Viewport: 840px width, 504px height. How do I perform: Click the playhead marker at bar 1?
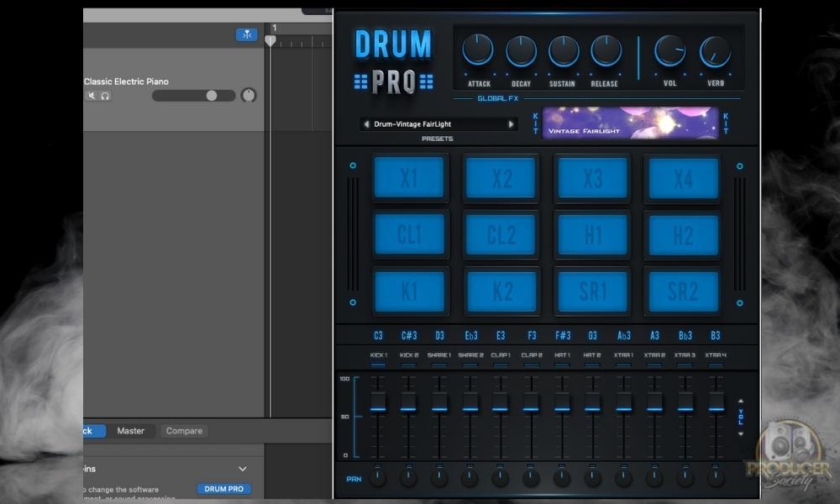[x=270, y=40]
